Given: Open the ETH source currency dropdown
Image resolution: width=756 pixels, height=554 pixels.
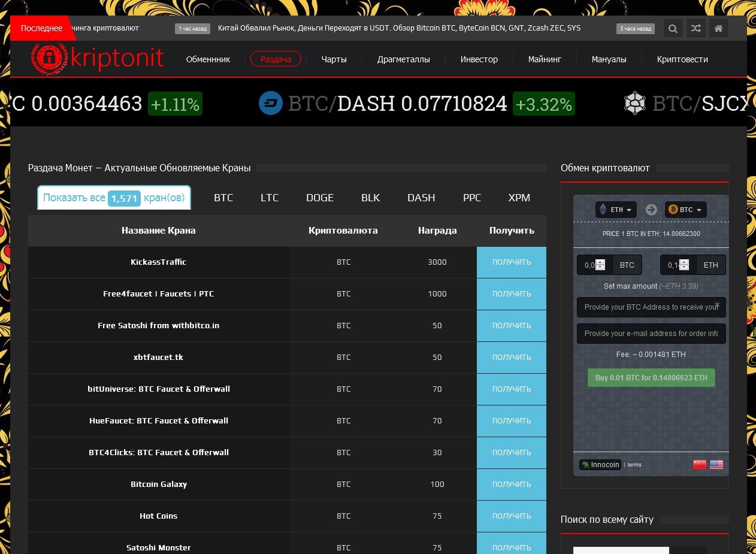Looking at the screenshot, I should pos(616,210).
